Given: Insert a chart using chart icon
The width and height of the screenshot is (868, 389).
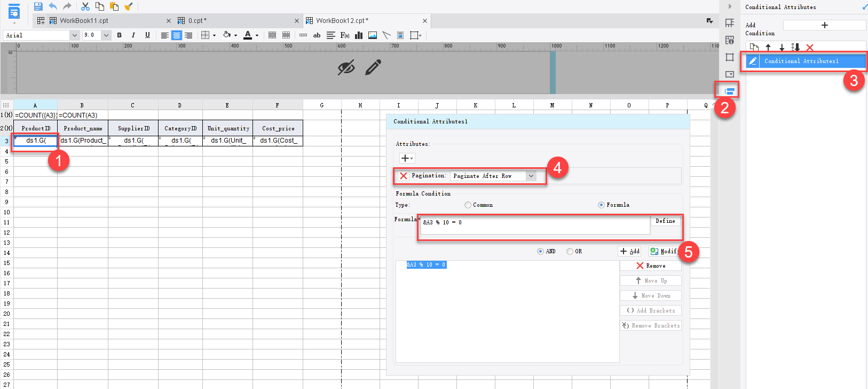Looking at the screenshot, I should 359,35.
